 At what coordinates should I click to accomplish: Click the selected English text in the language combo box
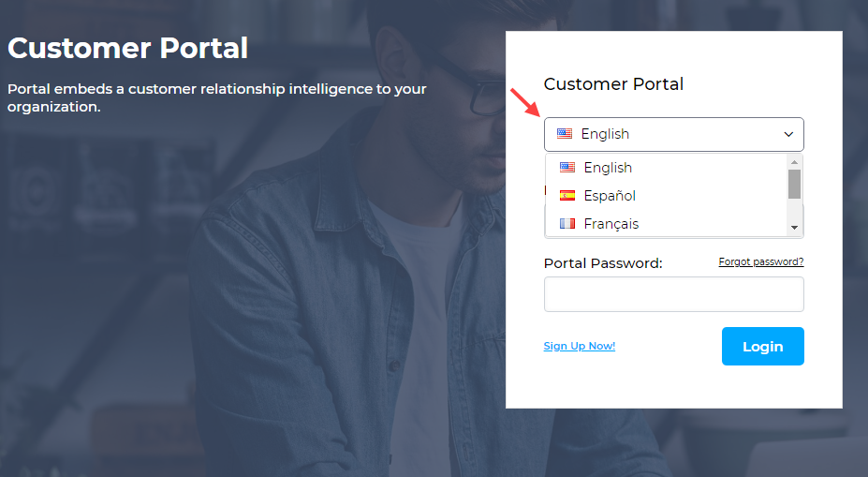coord(605,134)
